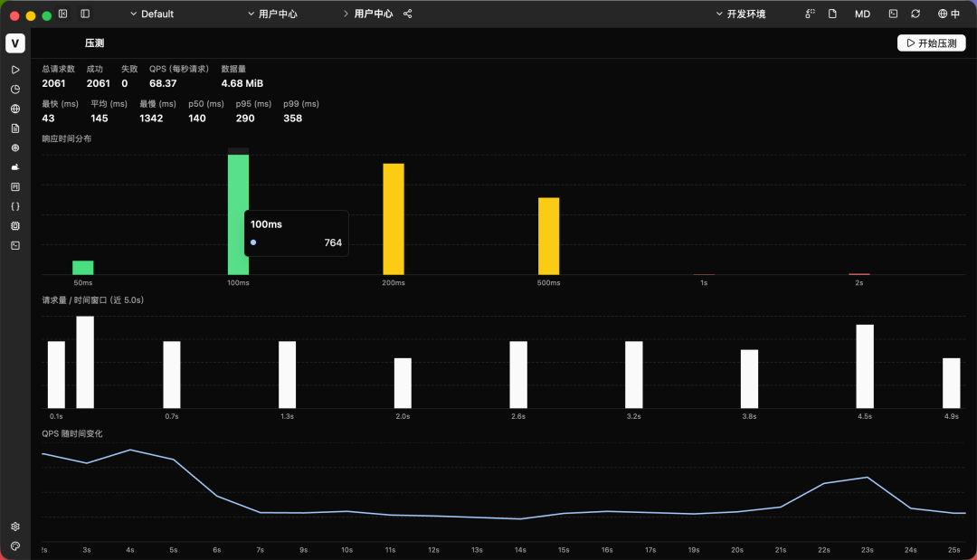
Task: Switch language using the 中 globe toggle
Action: coord(949,14)
